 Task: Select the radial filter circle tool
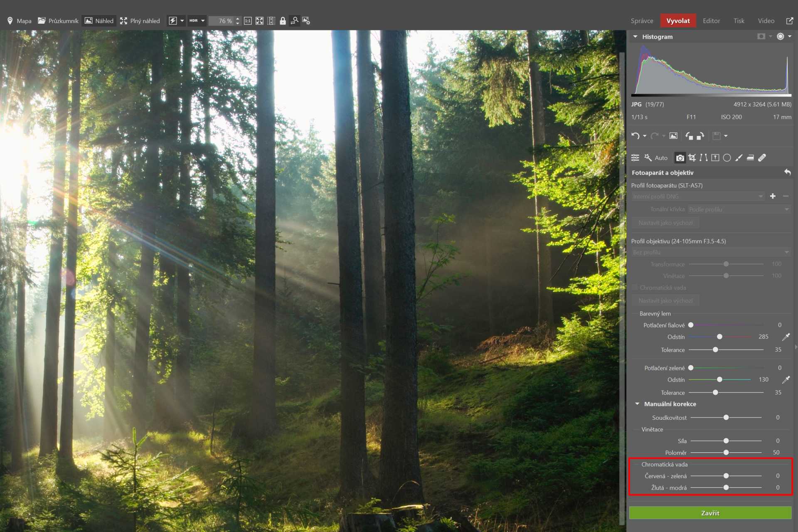point(727,158)
